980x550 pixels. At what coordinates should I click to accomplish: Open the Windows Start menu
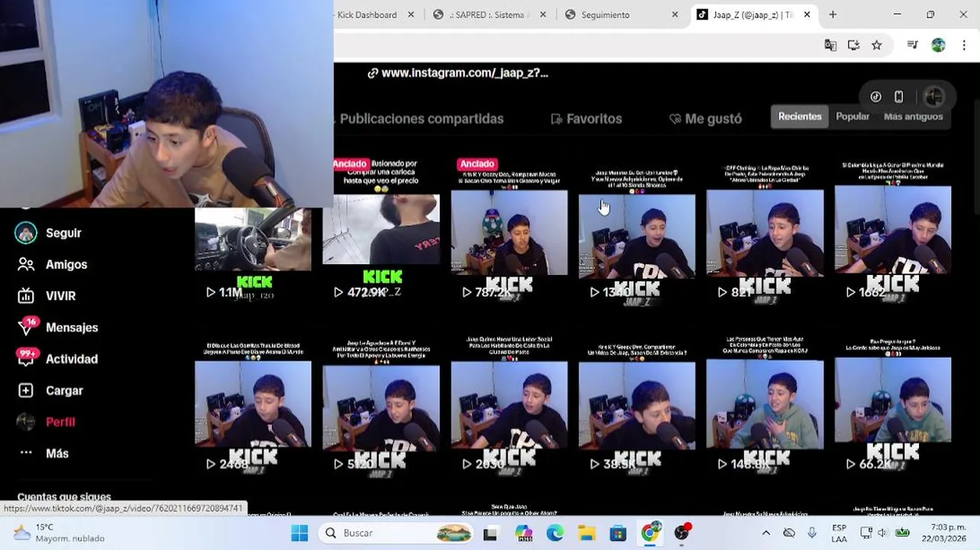tap(299, 533)
